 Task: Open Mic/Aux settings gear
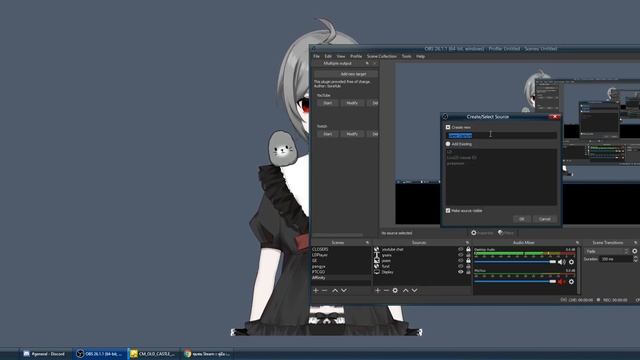tap(571, 282)
